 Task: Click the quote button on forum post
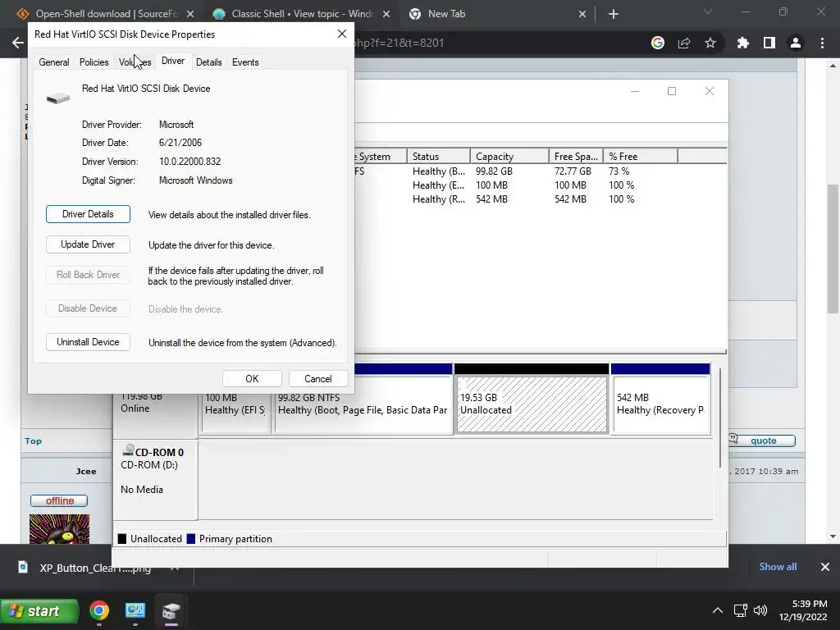[x=762, y=441]
